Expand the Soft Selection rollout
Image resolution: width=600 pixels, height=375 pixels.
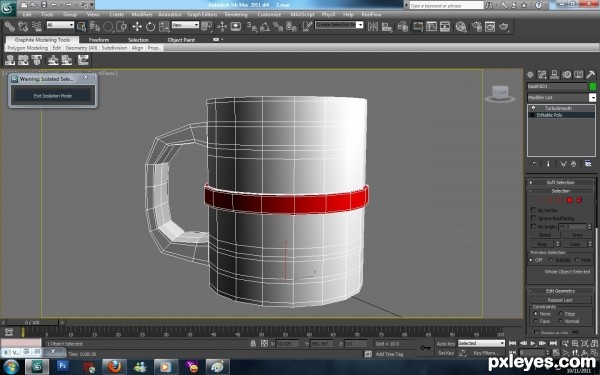[560, 183]
